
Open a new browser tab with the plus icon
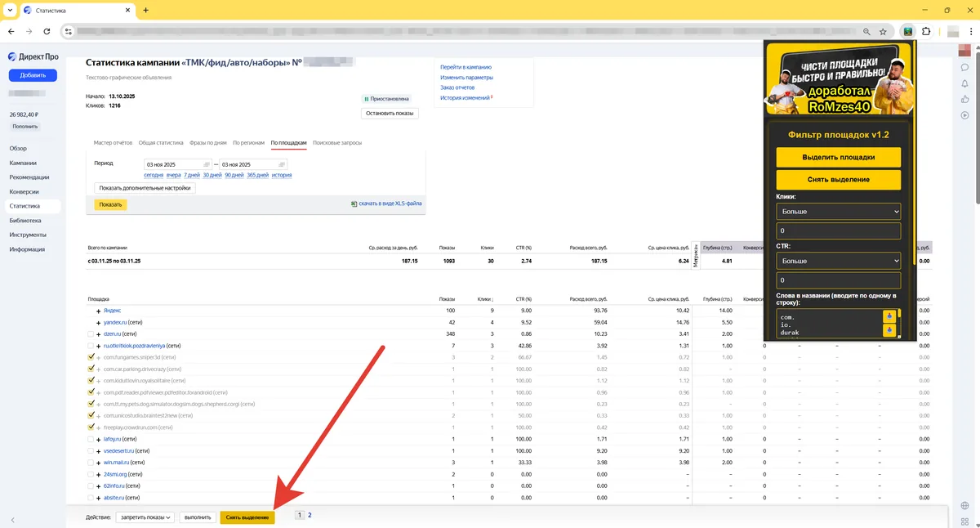(146, 10)
